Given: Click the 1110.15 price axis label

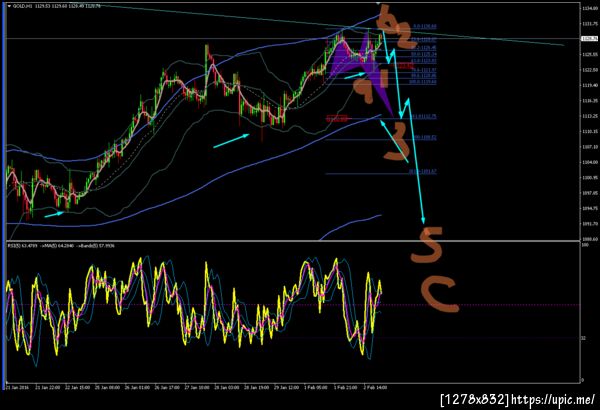Looking at the screenshot, I should (590, 131).
